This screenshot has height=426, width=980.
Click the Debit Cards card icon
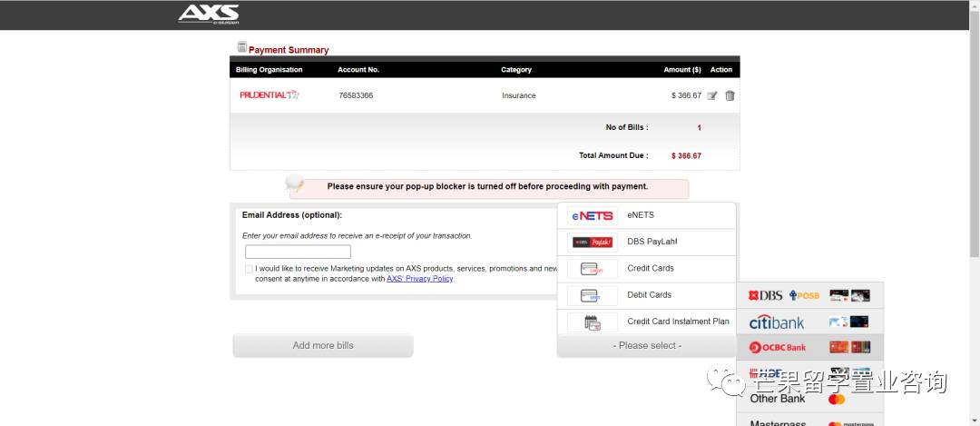click(x=592, y=295)
